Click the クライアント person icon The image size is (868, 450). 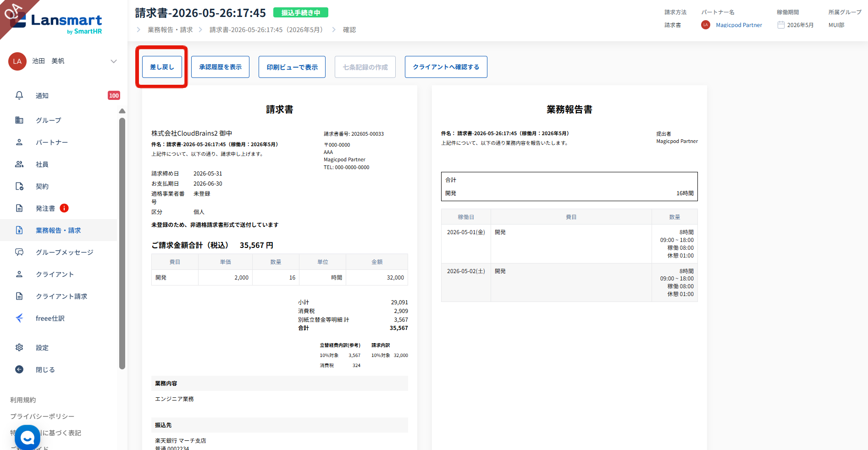pos(19,274)
